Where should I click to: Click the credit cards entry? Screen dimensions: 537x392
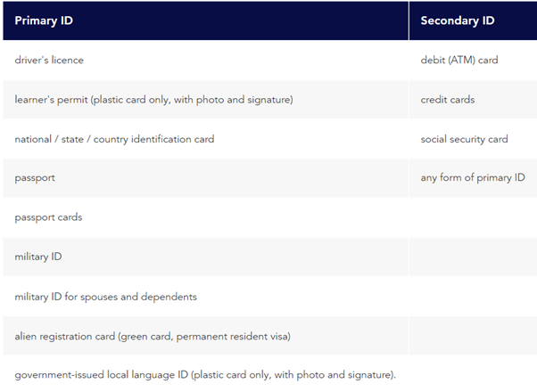click(x=447, y=100)
